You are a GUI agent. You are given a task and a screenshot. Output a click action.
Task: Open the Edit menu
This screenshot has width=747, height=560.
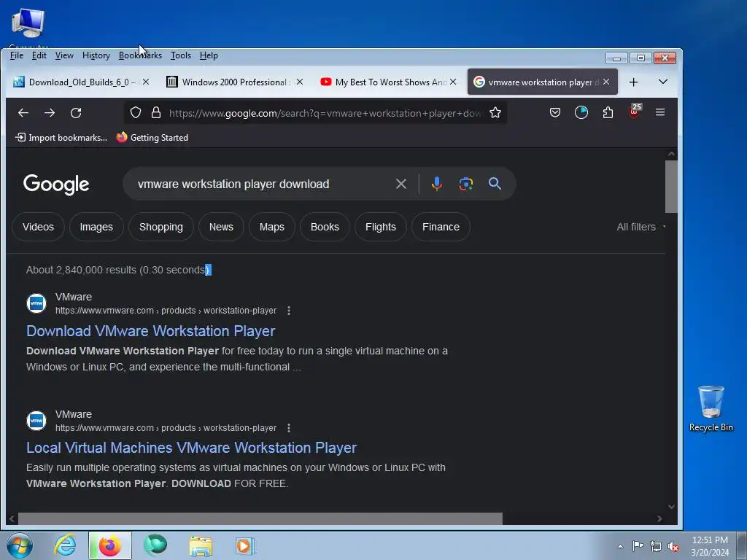(39, 55)
